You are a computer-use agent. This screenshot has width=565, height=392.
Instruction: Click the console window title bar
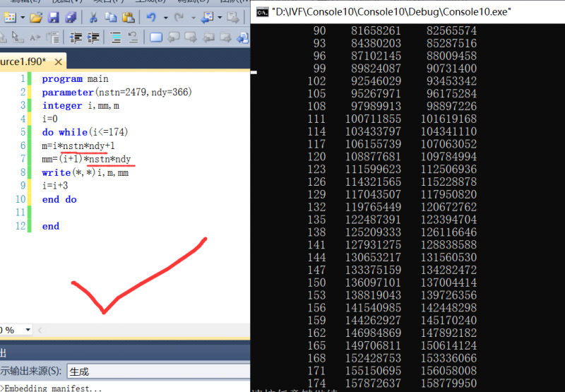(395, 11)
